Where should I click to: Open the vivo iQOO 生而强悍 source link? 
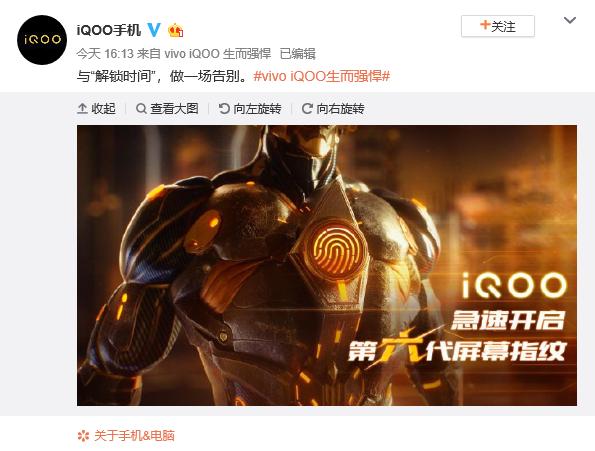point(217,54)
